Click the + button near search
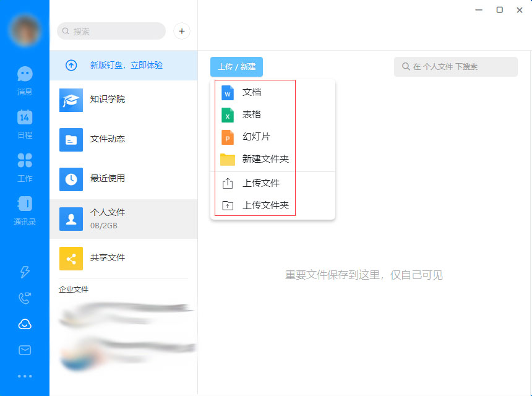532x396 pixels. [181, 31]
